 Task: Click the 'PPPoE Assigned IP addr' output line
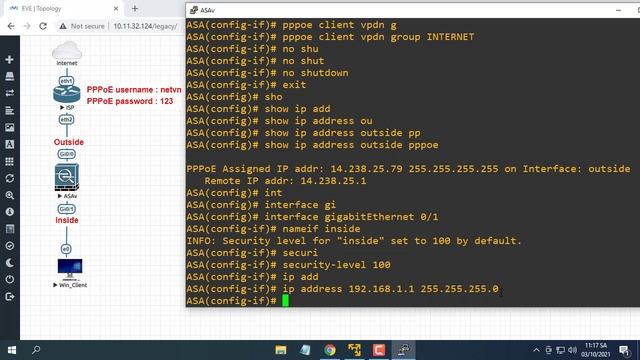[x=408, y=169]
